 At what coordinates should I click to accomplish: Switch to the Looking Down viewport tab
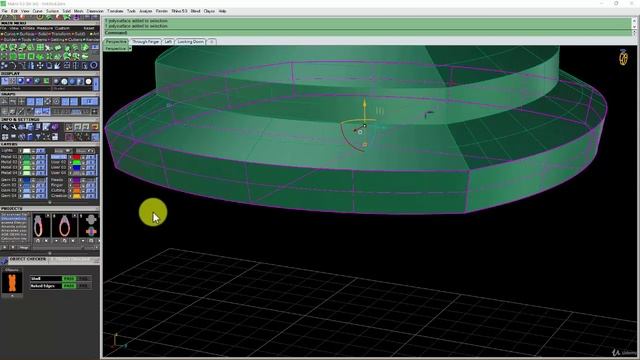pos(191,42)
